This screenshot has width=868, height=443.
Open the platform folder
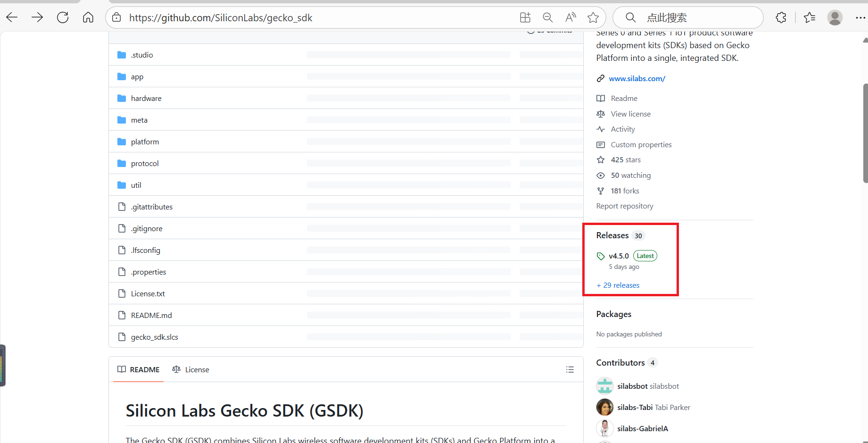pos(145,142)
